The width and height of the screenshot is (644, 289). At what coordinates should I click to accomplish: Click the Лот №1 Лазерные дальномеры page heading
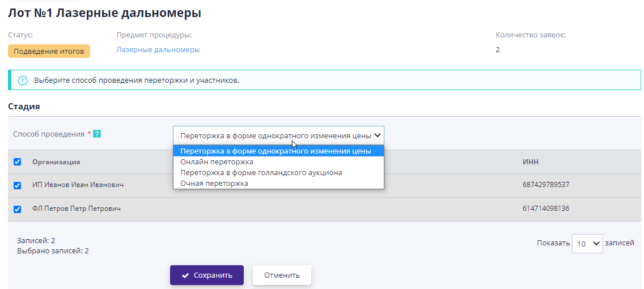(x=104, y=13)
